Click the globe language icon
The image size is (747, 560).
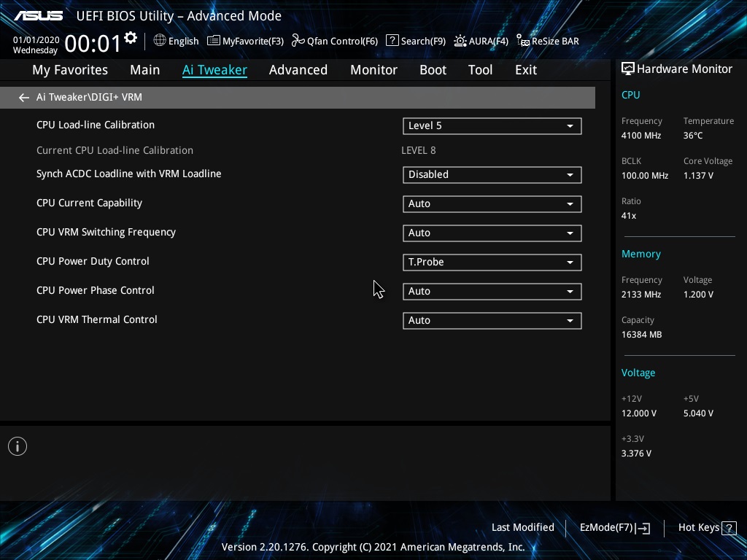coord(160,41)
